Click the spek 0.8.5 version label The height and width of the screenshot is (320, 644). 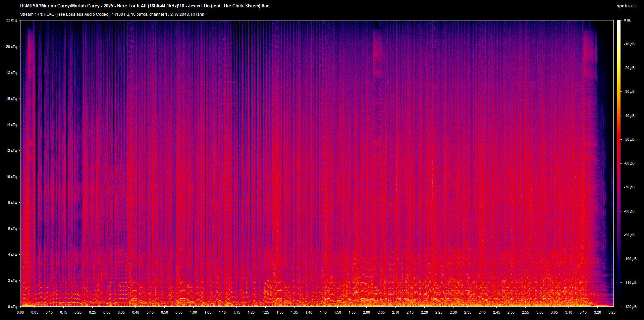tap(627, 6)
